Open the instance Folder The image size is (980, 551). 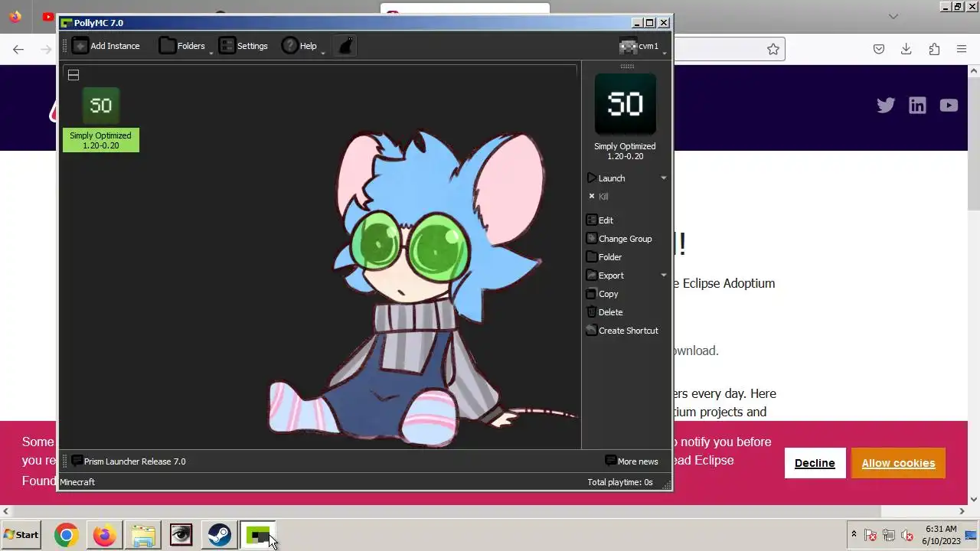604,257
